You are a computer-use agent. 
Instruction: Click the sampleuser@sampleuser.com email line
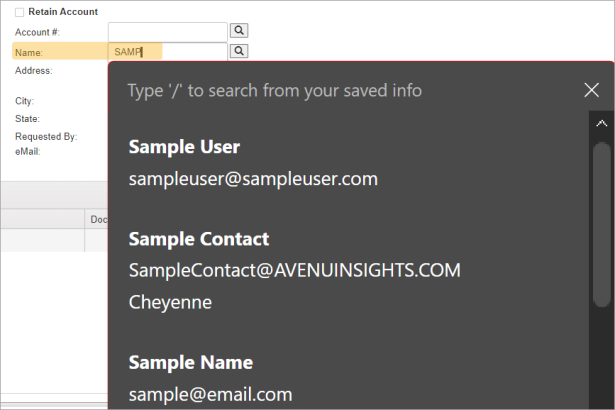pyautogui.click(x=253, y=179)
